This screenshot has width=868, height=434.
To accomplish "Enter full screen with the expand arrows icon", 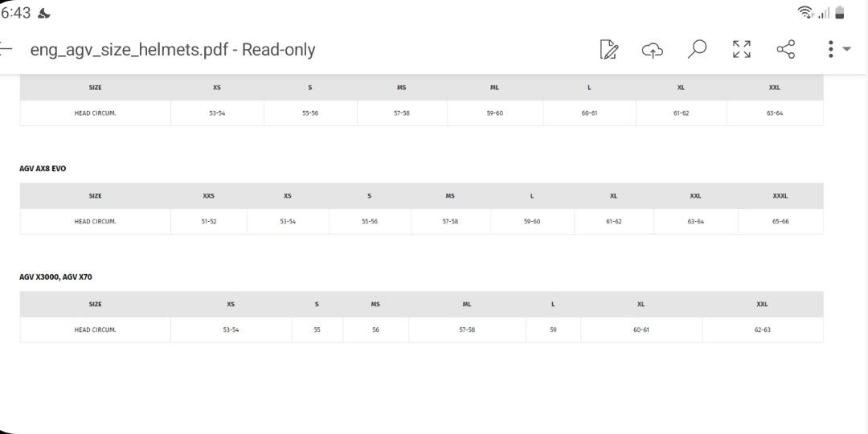I will 741,49.
